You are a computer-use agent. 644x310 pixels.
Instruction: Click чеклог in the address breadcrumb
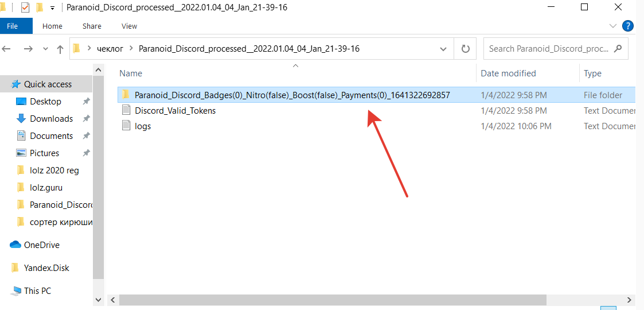pyautogui.click(x=110, y=49)
